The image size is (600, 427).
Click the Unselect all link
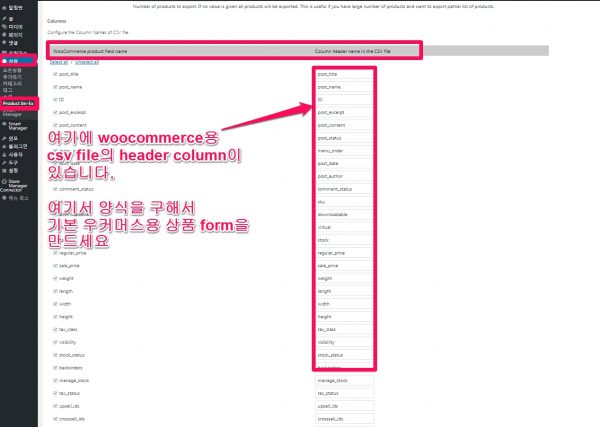click(x=87, y=62)
